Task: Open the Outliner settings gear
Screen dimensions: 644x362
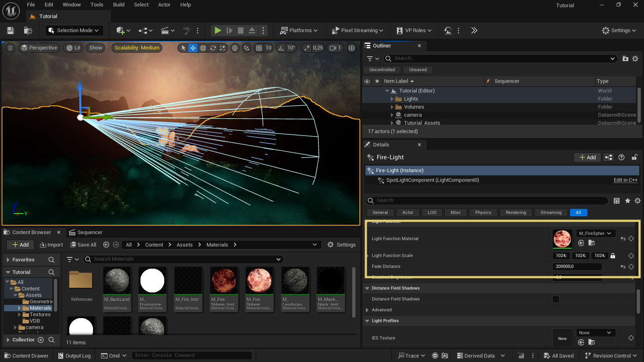Action: coord(635,59)
